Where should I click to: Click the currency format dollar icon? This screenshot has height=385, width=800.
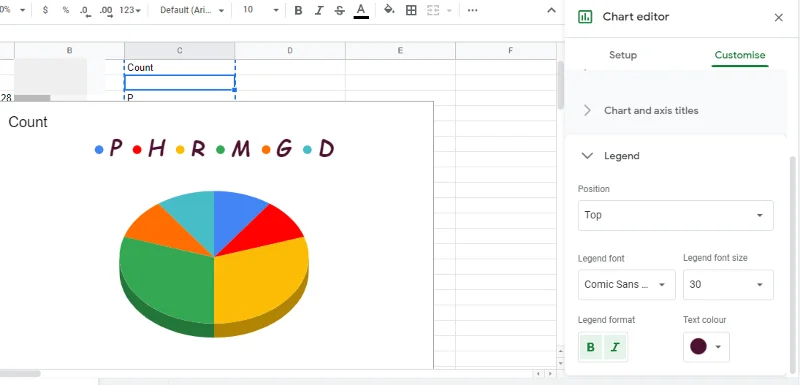[x=45, y=10]
